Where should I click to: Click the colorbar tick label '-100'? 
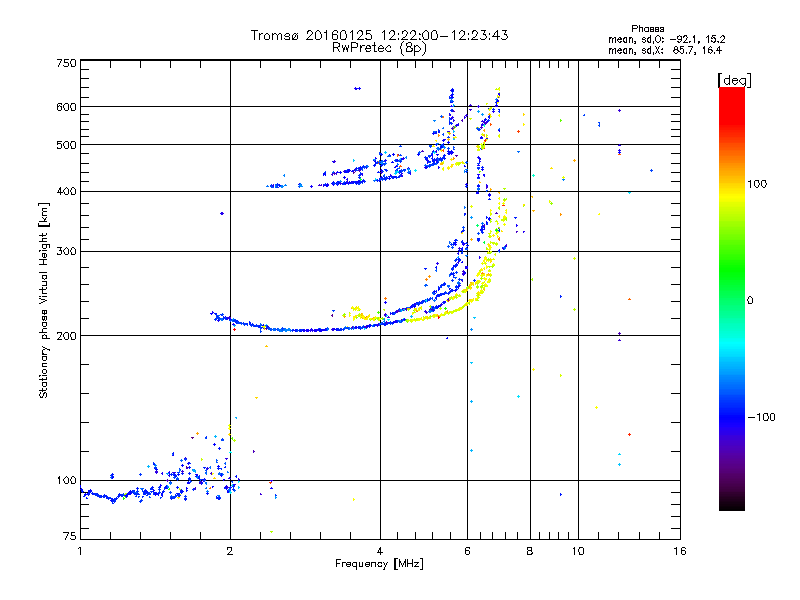coord(761,417)
